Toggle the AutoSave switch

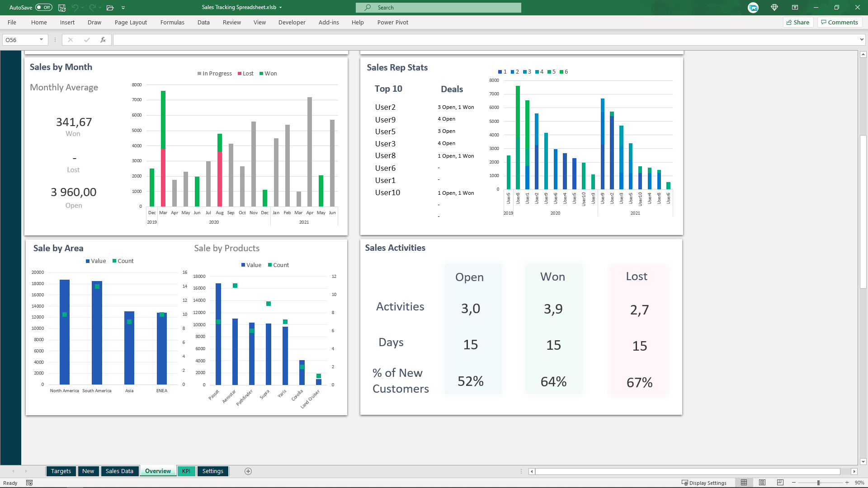[43, 8]
